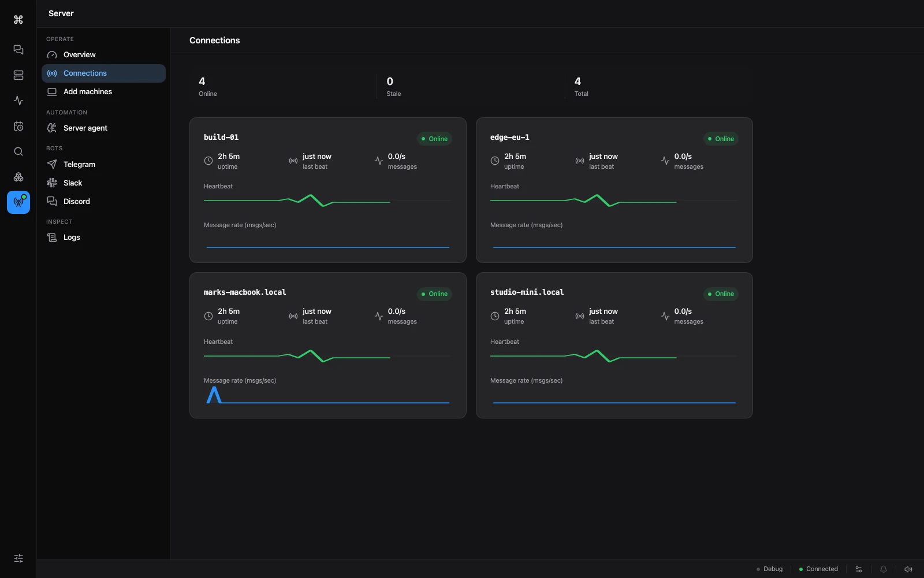Click the Discord chat icon in sidebar

[52, 202]
